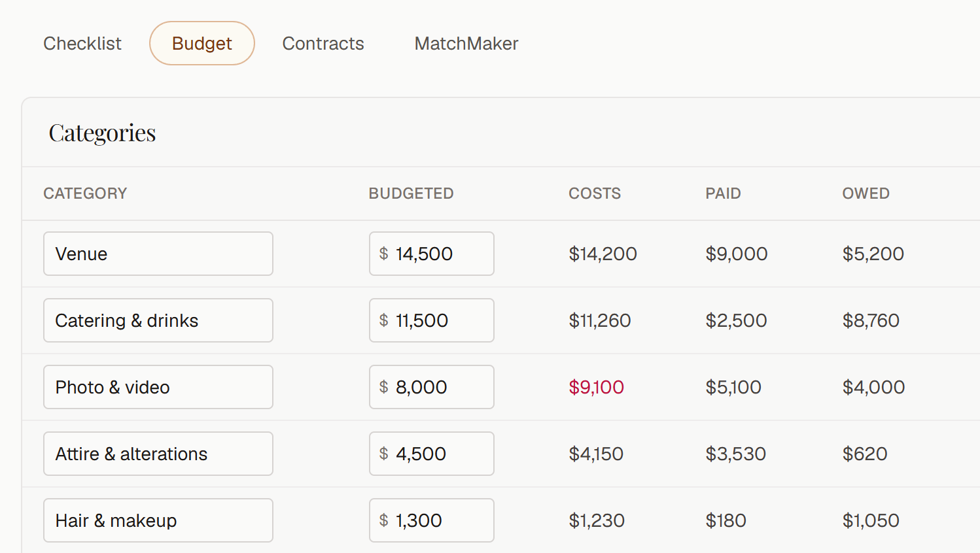
Task: Select the Hair & makeup cost $1,230
Action: [597, 520]
